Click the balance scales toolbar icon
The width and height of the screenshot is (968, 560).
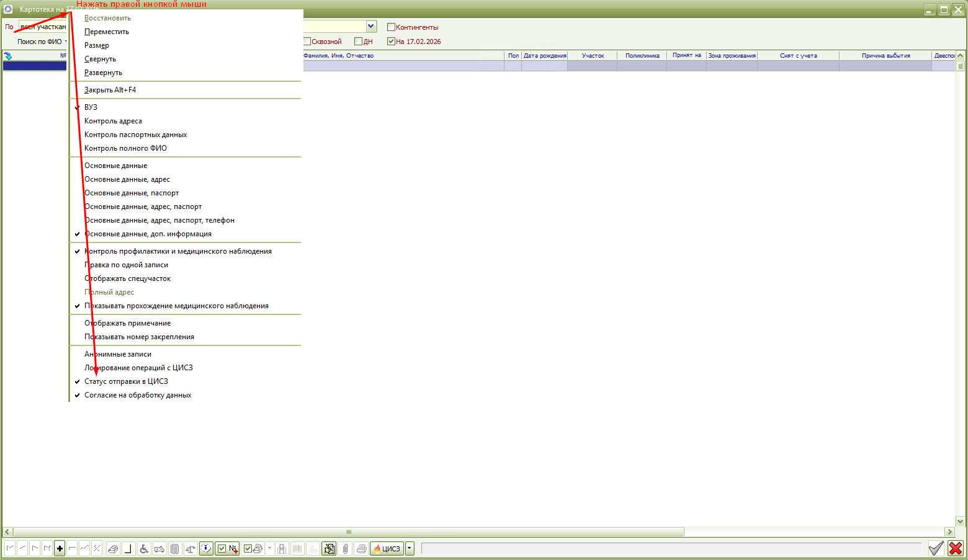190,549
